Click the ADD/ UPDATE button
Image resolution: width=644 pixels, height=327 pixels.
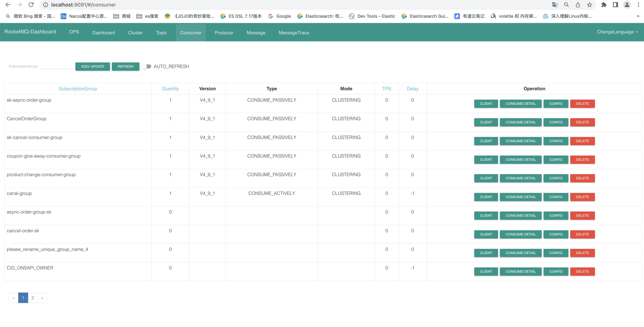93,66
